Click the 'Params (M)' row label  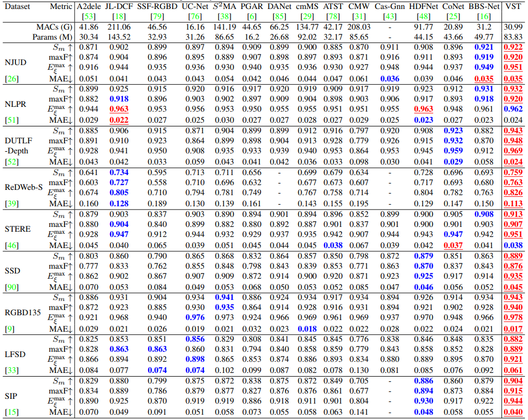[x=52, y=37]
